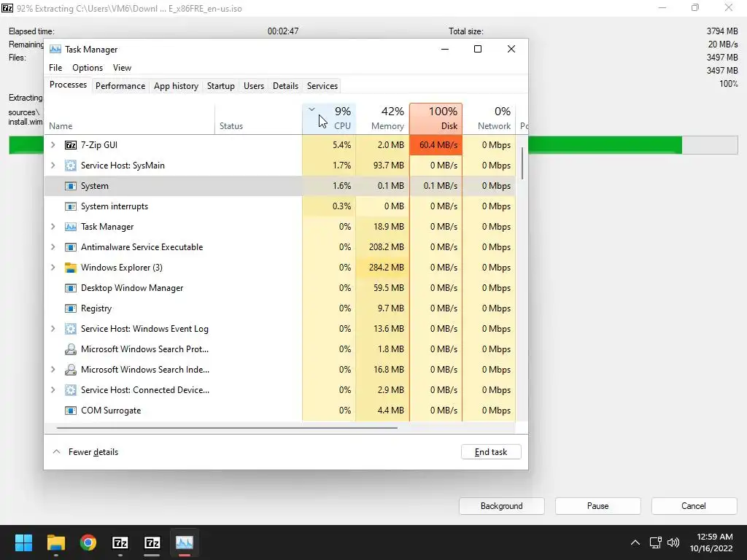This screenshot has width=747, height=560.
Task: Expand the 7-Zip GUI process group
Action: tap(53, 145)
